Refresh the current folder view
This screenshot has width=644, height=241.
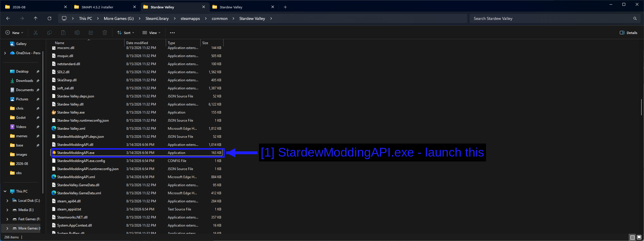coord(49,18)
